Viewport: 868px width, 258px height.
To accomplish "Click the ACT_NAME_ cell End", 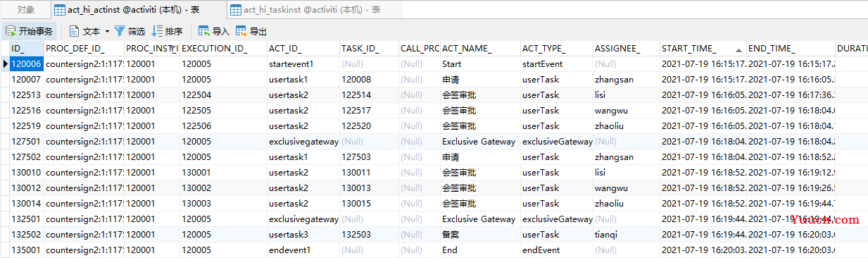I will coord(479,250).
